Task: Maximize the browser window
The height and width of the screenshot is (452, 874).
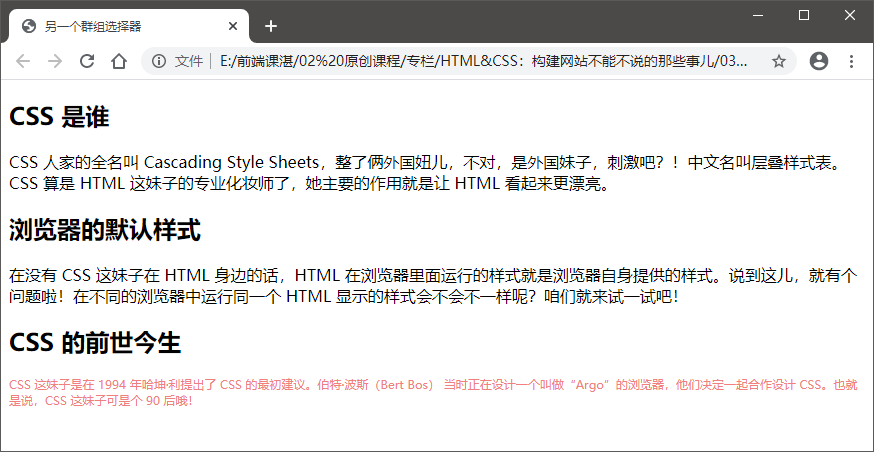Action: click(x=804, y=16)
